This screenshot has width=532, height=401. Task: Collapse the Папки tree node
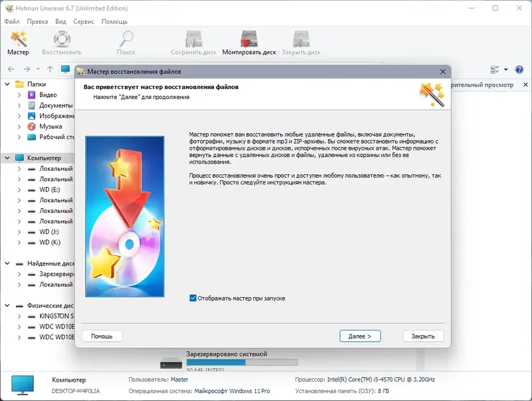(7, 84)
